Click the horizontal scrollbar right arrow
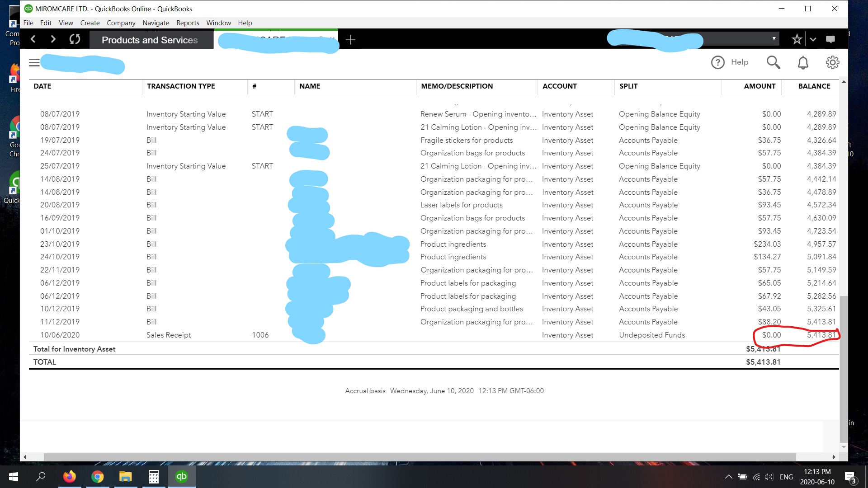Viewport: 868px width, 488px height. tap(834, 456)
